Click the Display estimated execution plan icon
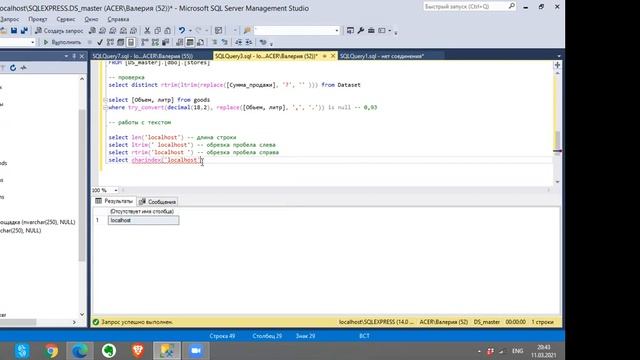This screenshot has height=360, width=640. [x=110, y=42]
